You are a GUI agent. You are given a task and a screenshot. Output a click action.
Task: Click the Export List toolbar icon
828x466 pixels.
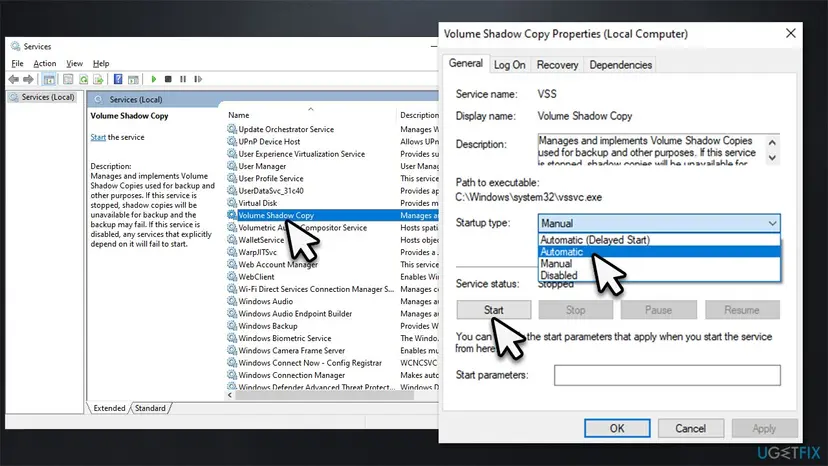tap(98, 79)
